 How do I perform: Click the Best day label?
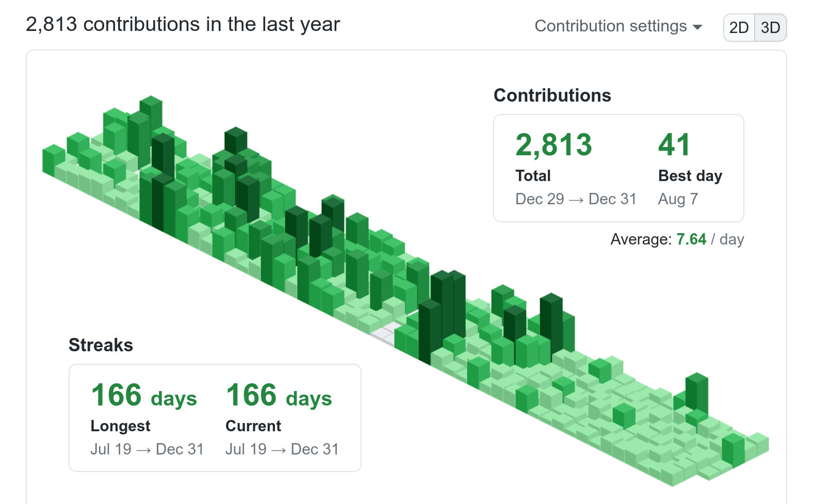[690, 176]
